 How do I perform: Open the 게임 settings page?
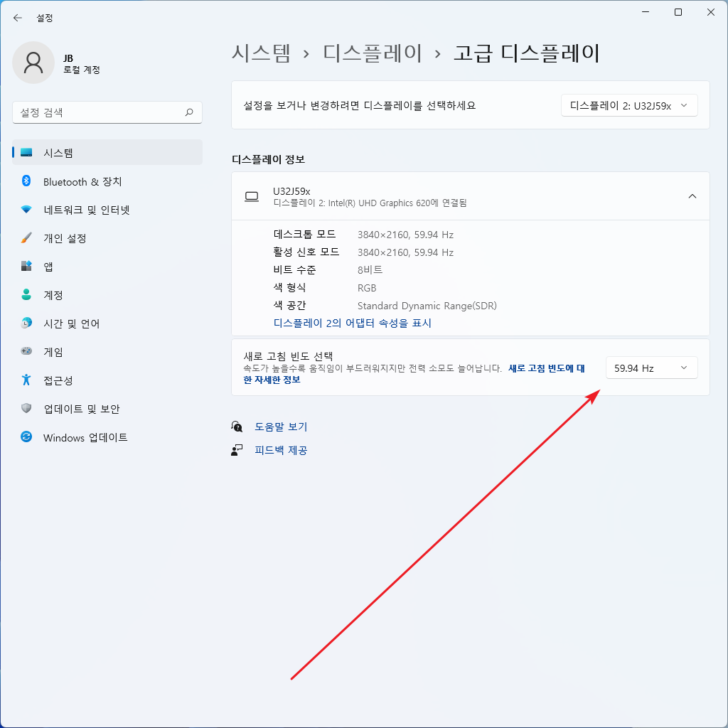(x=107, y=351)
